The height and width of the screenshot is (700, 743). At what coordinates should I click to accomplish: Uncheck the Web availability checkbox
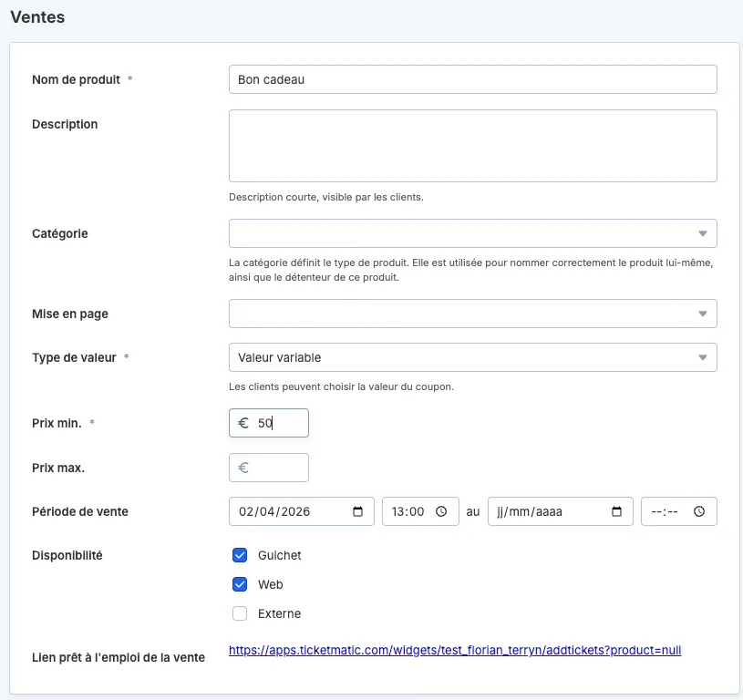(240, 584)
